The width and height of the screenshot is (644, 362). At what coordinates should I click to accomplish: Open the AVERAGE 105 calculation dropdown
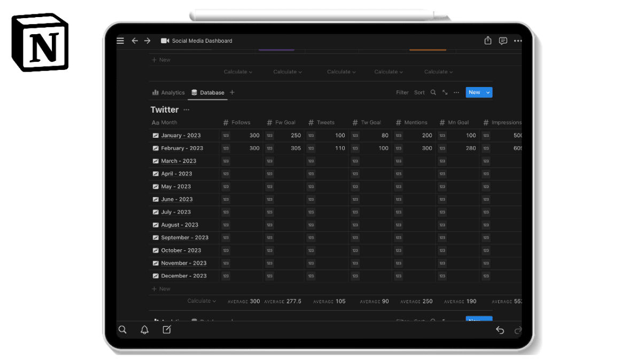pyautogui.click(x=329, y=301)
